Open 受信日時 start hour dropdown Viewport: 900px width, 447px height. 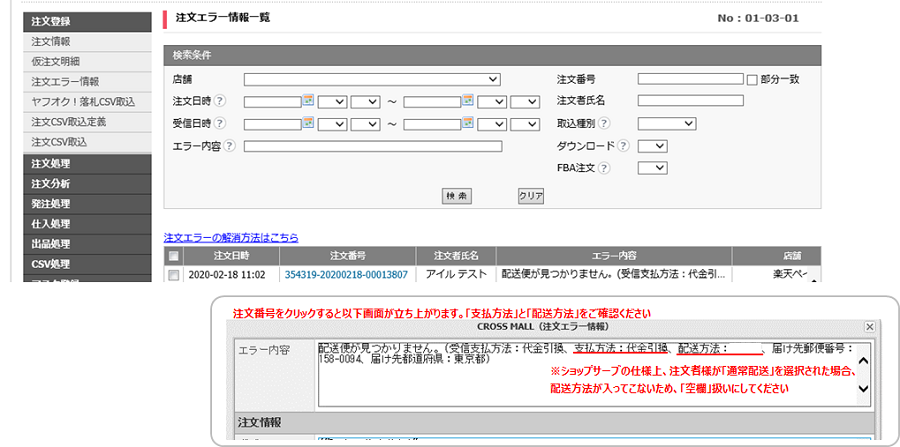tap(332, 123)
